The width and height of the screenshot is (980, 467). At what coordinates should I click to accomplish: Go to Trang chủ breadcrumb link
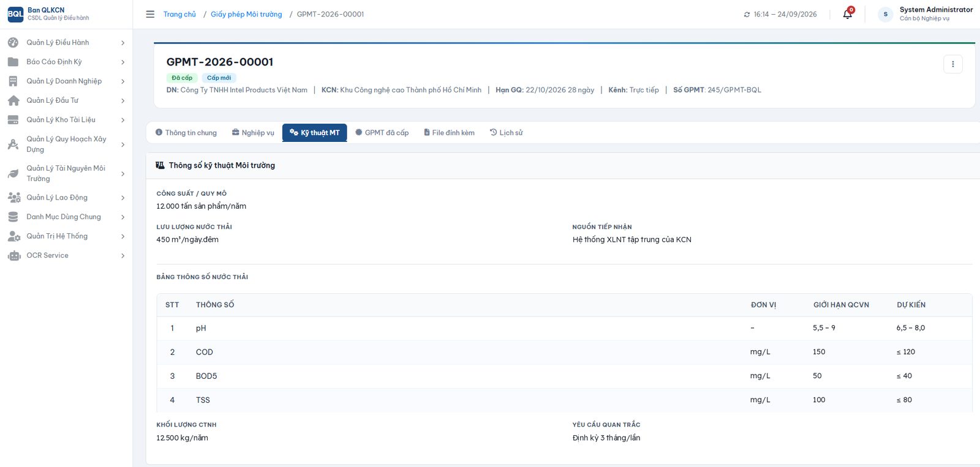pos(179,14)
